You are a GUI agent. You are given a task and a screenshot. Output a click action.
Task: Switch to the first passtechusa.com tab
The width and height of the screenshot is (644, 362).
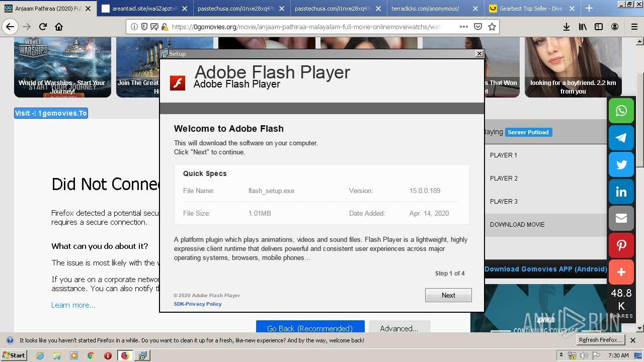click(x=242, y=9)
